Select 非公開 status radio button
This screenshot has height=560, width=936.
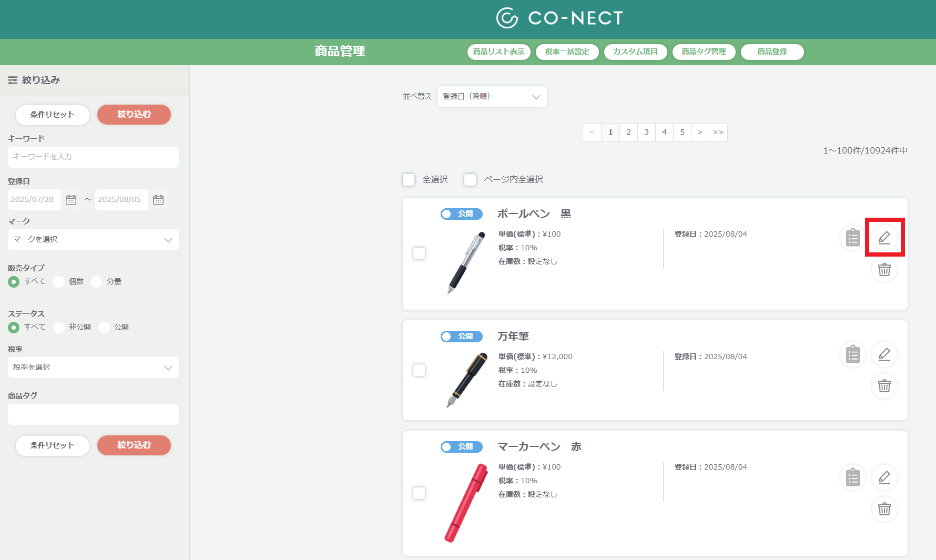coord(59,327)
